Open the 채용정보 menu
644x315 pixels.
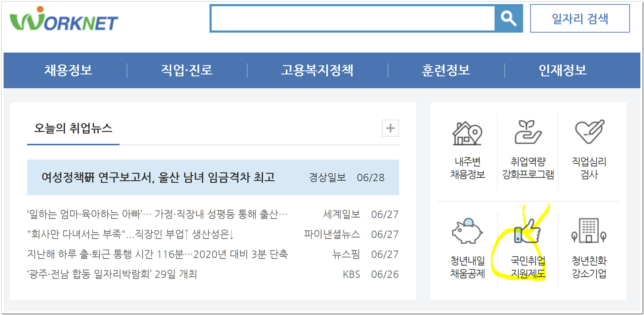tap(68, 71)
